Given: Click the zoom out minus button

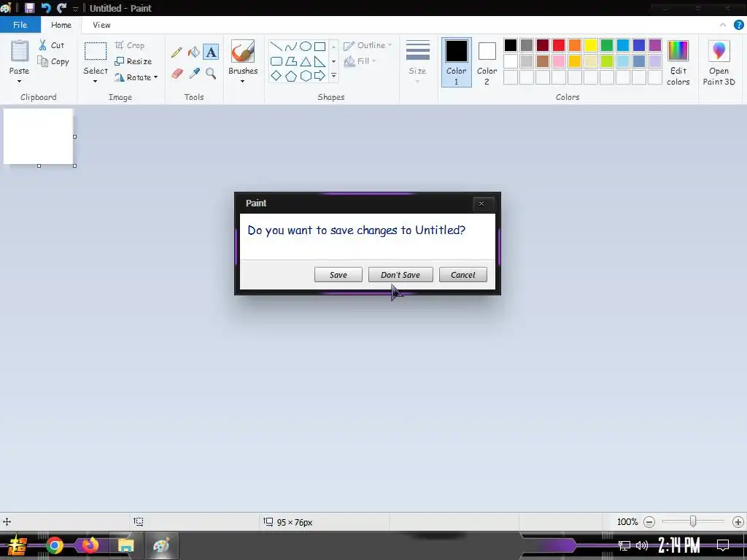Looking at the screenshot, I should coord(649,522).
